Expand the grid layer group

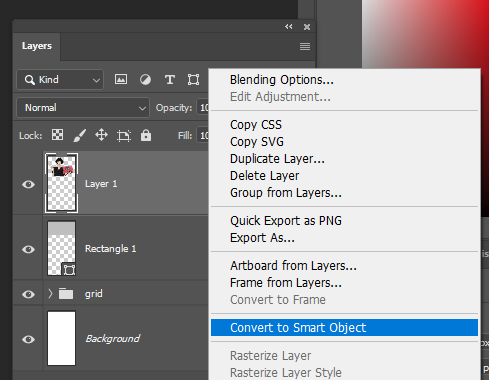pos(50,294)
